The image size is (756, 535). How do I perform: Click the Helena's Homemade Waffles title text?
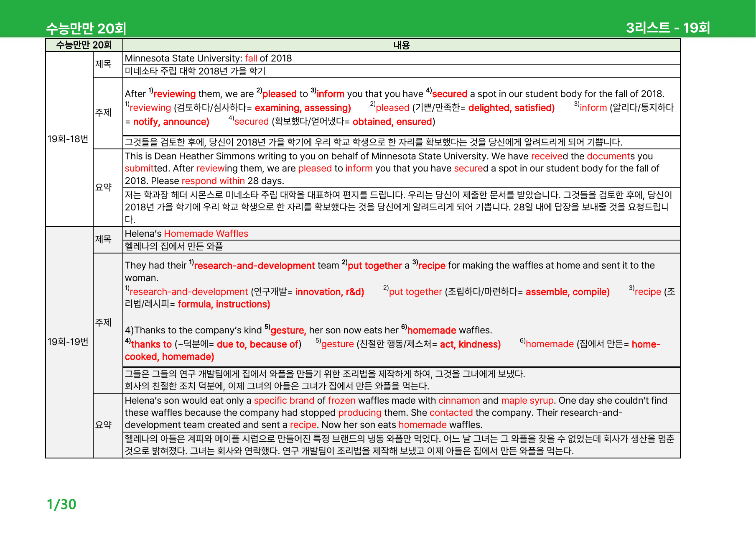186,233
